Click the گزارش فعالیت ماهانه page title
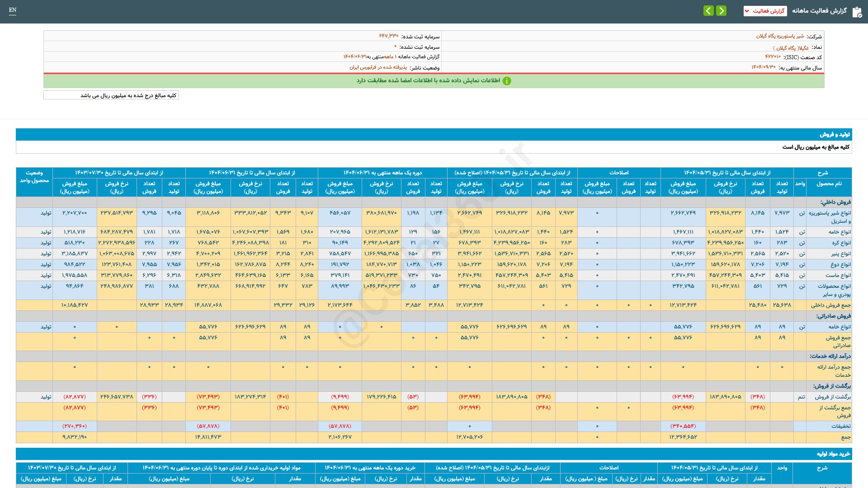The width and height of the screenshot is (868, 488). click(819, 11)
